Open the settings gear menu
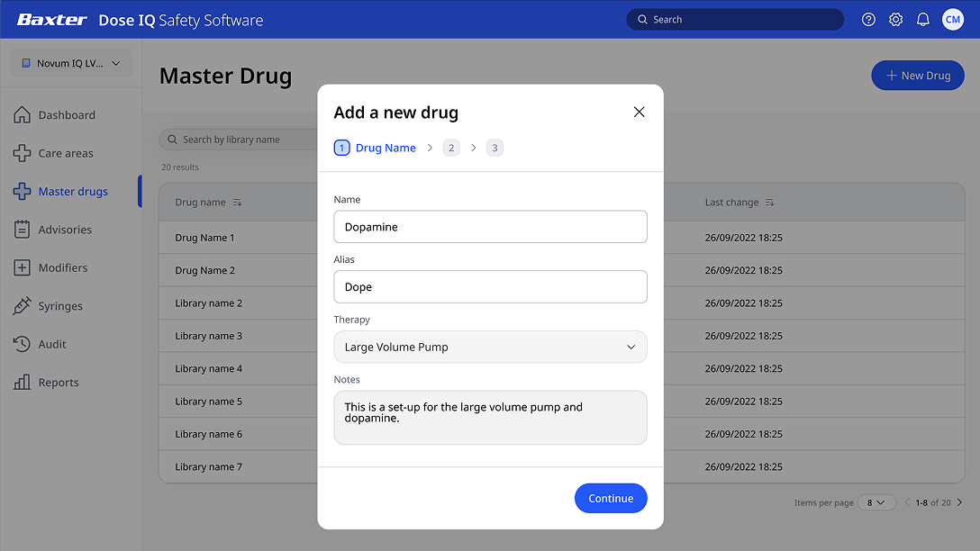Screen dimensions: 980x551 click(x=895, y=18)
